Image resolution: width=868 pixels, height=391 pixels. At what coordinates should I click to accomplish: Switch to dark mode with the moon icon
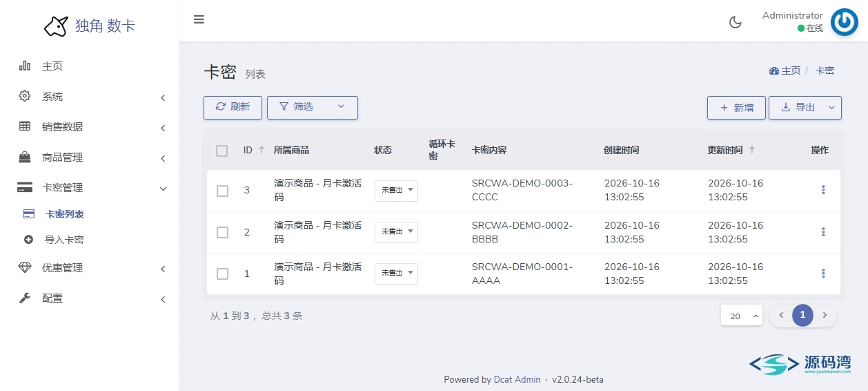pos(736,22)
